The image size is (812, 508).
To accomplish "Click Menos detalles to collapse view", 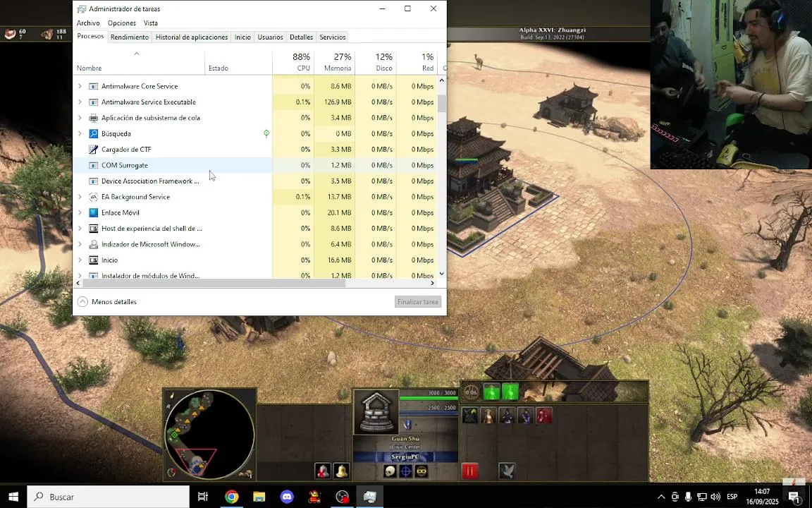I will pyautogui.click(x=107, y=302).
